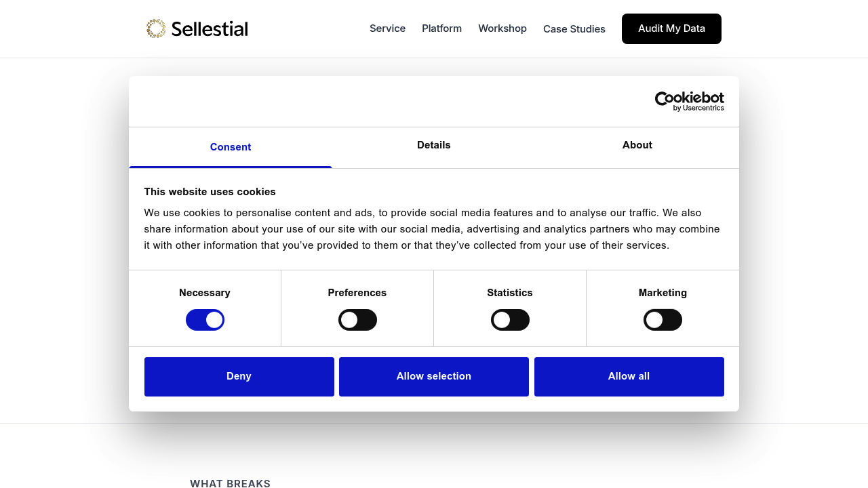Open the Cookiebot by Usercentrics branding link
Viewport: 868px width, 488px height.
click(689, 102)
